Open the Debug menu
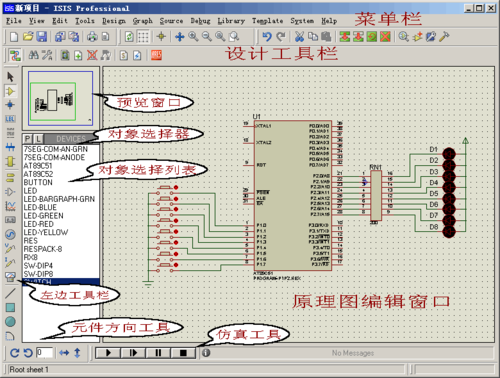 (x=200, y=21)
